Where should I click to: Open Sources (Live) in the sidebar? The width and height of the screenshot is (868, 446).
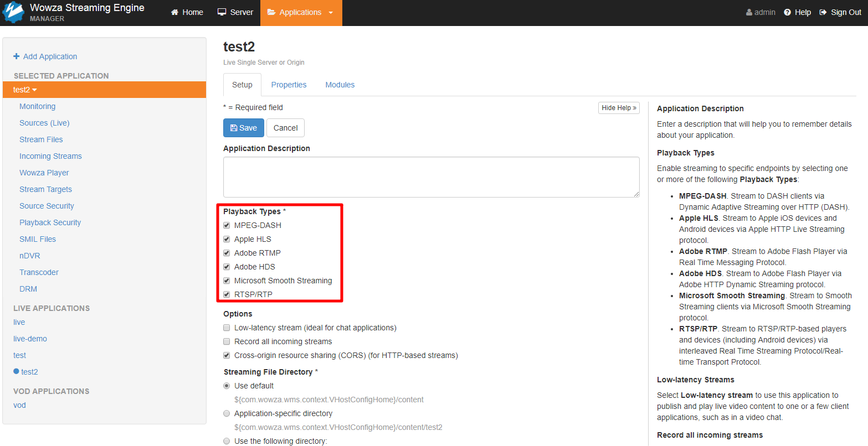tap(44, 123)
